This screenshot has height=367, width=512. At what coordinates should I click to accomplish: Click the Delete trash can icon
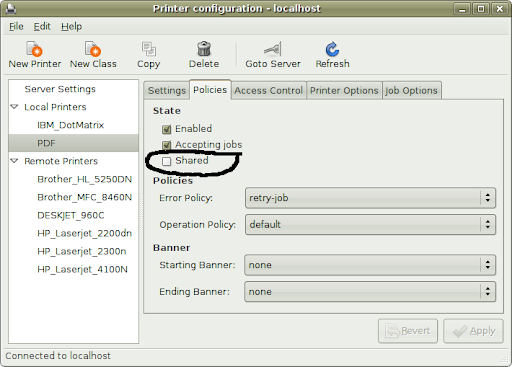coord(204,49)
